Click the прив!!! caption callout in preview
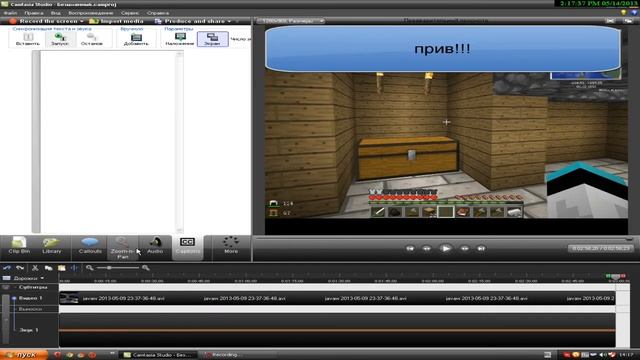Viewport: 640px width, 360px height. (443, 49)
